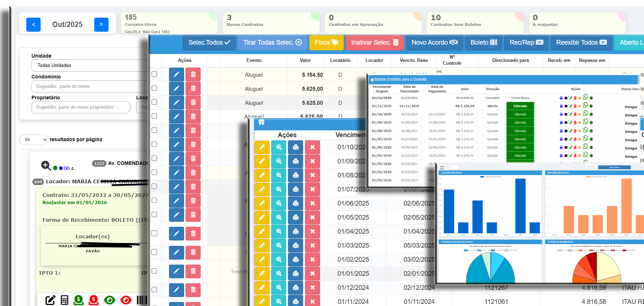Open the resultados por página dropdown

(34, 140)
